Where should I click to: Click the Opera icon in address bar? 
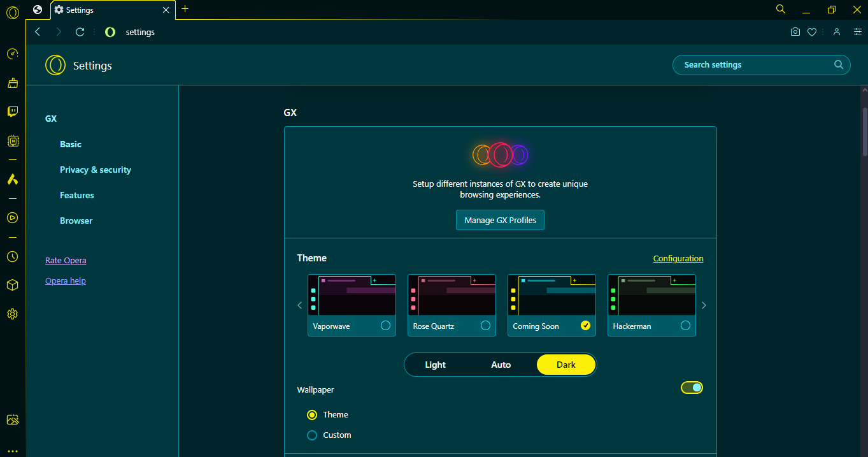coord(110,32)
